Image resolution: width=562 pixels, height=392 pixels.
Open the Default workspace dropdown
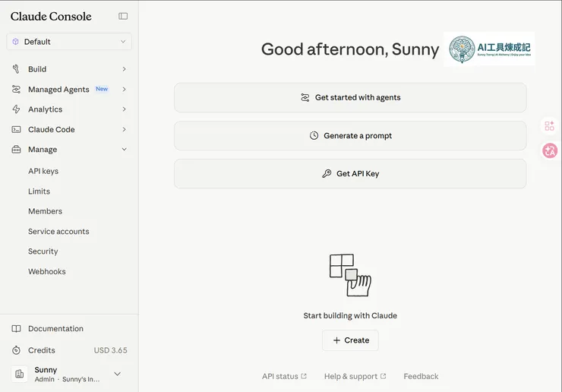tap(69, 42)
